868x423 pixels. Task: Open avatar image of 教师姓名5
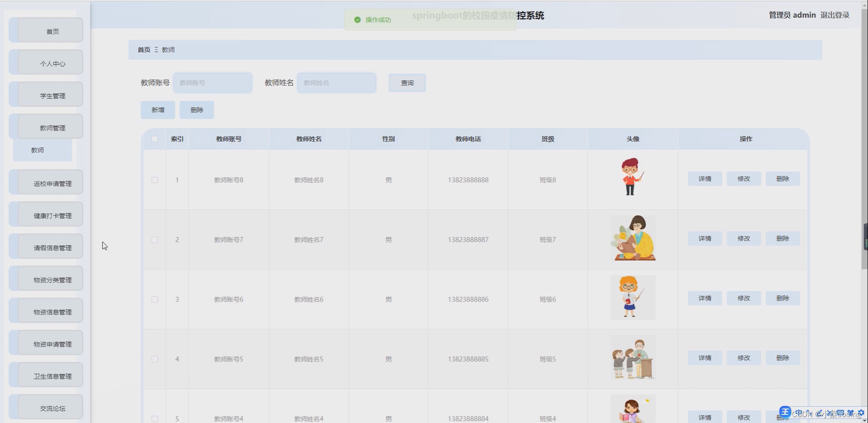click(633, 357)
